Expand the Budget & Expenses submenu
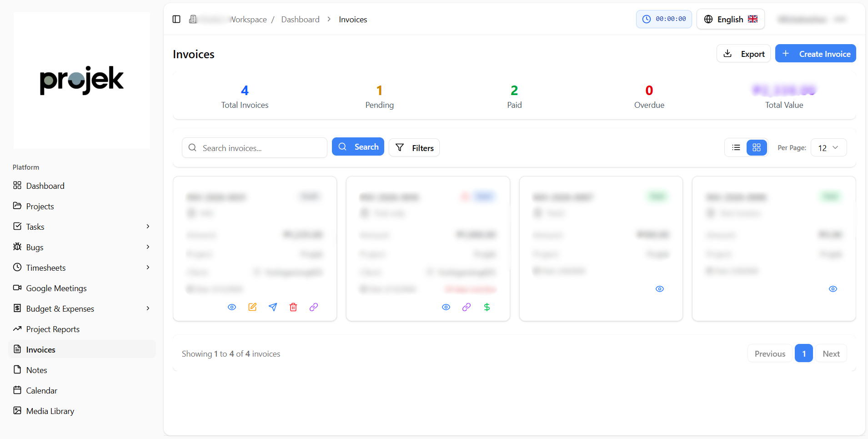 [x=148, y=308]
